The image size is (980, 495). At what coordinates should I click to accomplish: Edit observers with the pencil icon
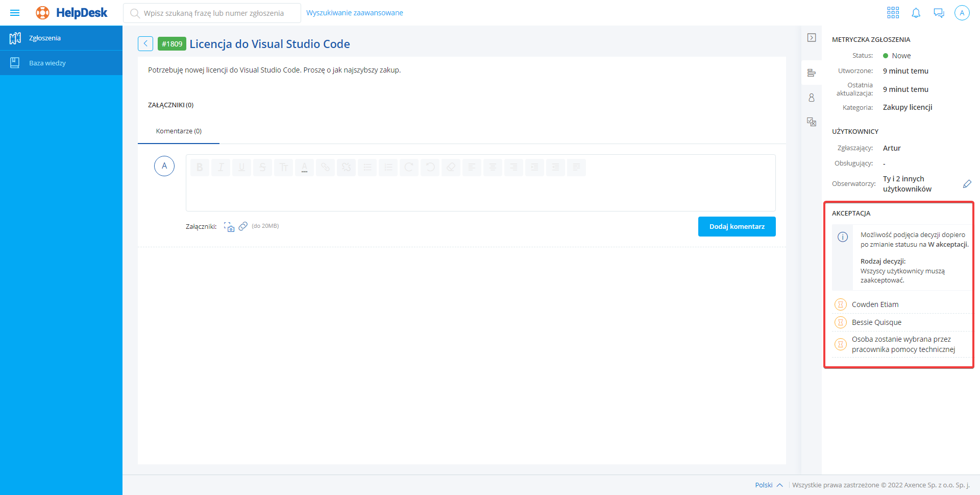tap(967, 184)
